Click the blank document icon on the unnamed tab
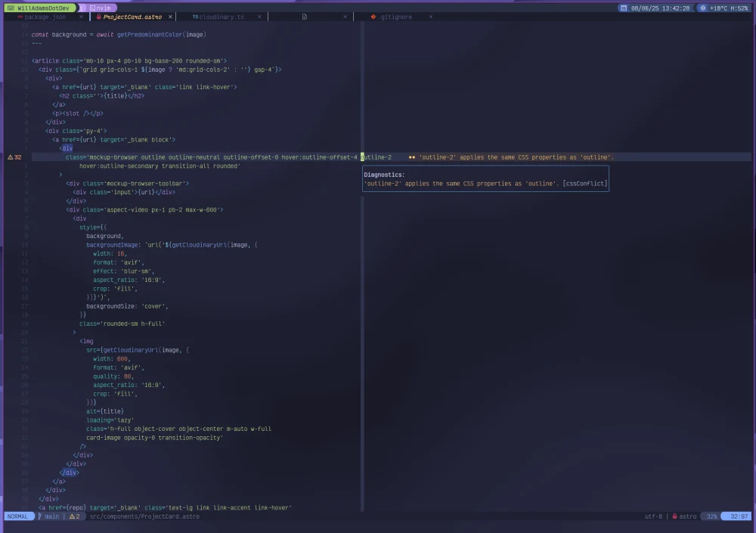Image resolution: width=756 pixels, height=533 pixels. click(x=303, y=15)
